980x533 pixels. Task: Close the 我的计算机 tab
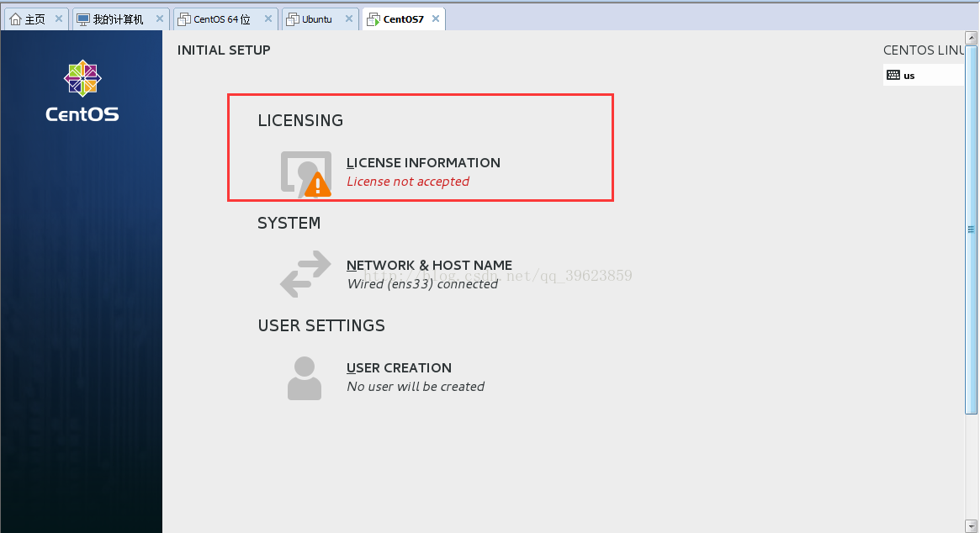click(160, 18)
